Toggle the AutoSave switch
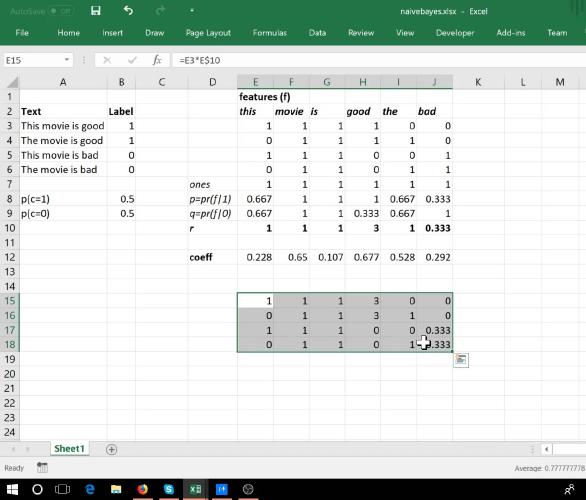The height and width of the screenshot is (500, 586). point(60,11)
